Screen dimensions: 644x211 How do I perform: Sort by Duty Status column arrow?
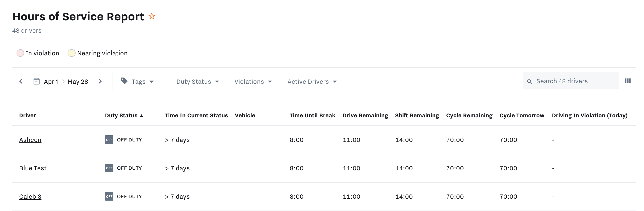click(142, 116)
